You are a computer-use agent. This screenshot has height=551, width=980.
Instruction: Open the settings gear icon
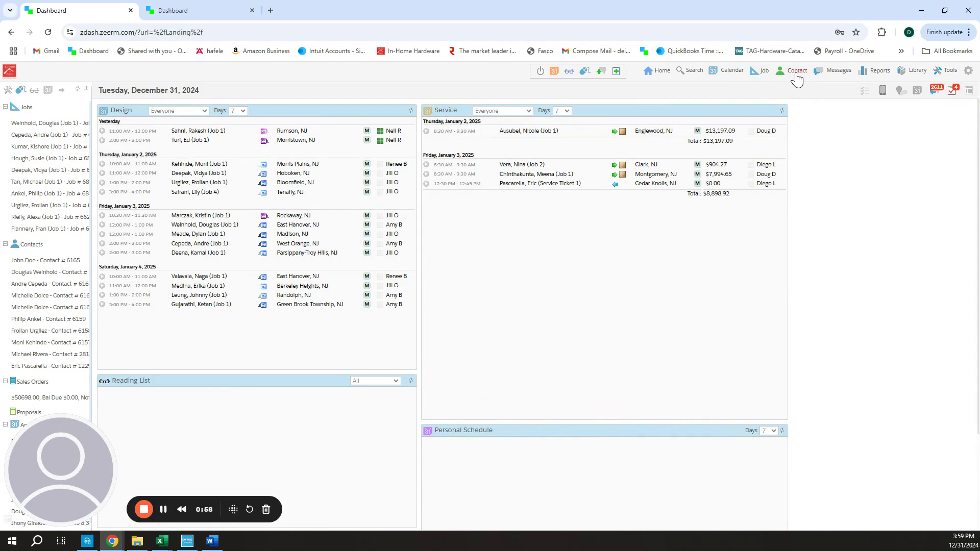click(x=968, y=70)
